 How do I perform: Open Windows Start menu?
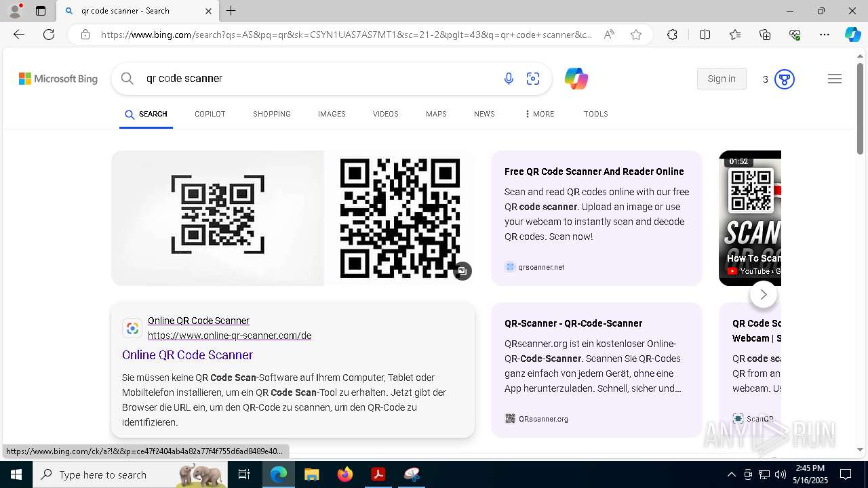tap(16, 474)
